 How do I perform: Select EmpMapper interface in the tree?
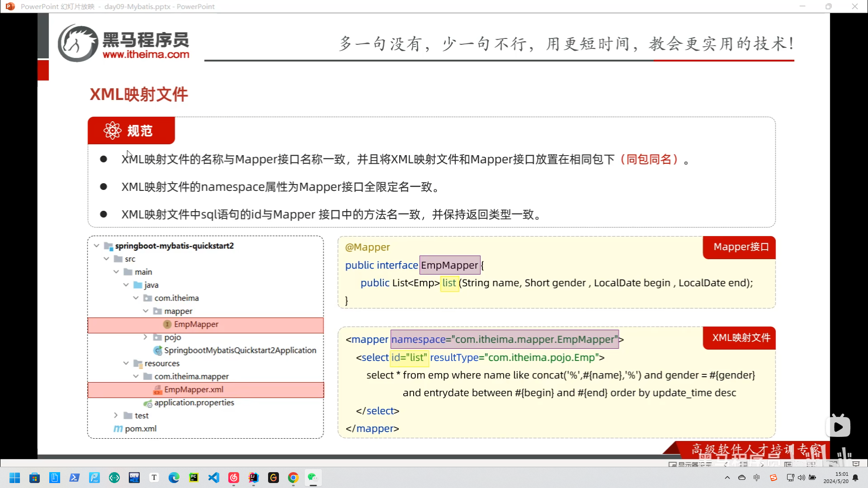206,325
